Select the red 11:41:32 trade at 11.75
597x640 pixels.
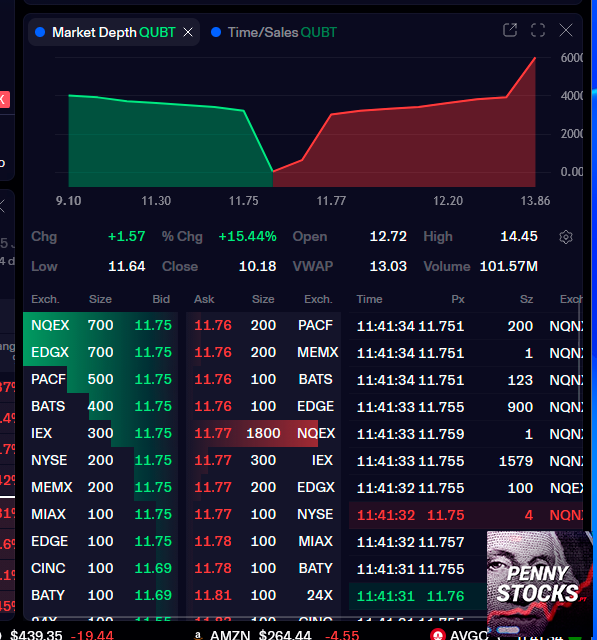click(466, 515)
